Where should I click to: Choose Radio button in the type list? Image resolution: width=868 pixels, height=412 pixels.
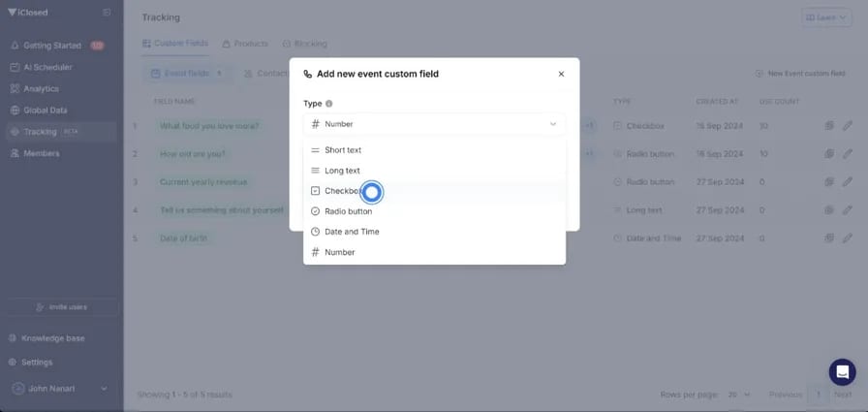(434, 211)
